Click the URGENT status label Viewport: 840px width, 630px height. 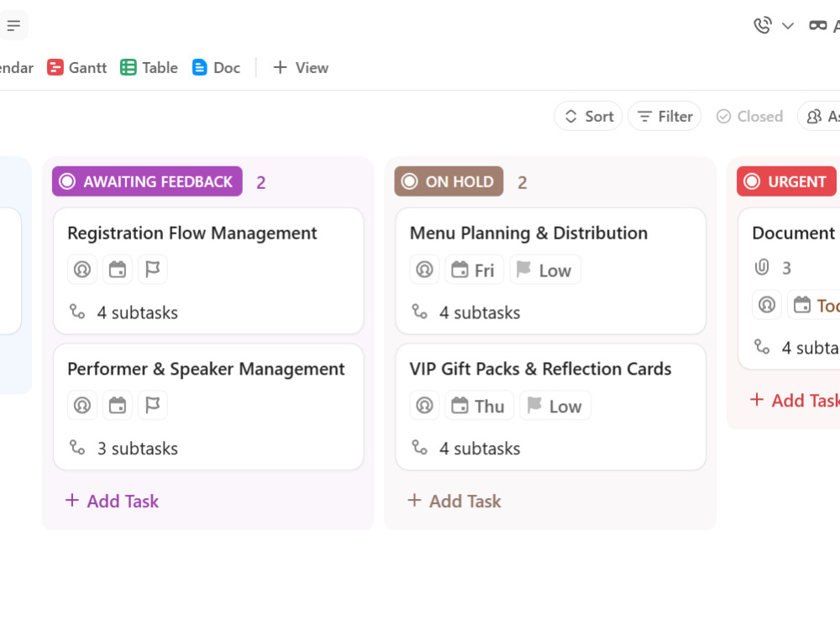786,181
